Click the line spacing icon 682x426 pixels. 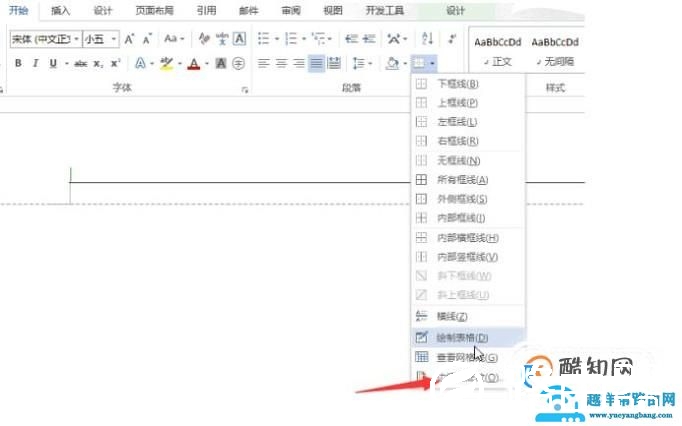pos(358,64)
